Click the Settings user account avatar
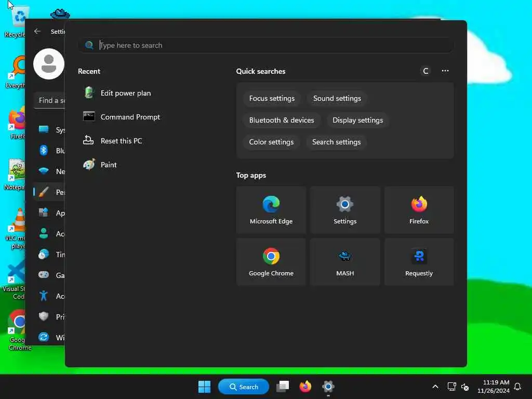Screen dimensions: 532x399 [49, 64]
